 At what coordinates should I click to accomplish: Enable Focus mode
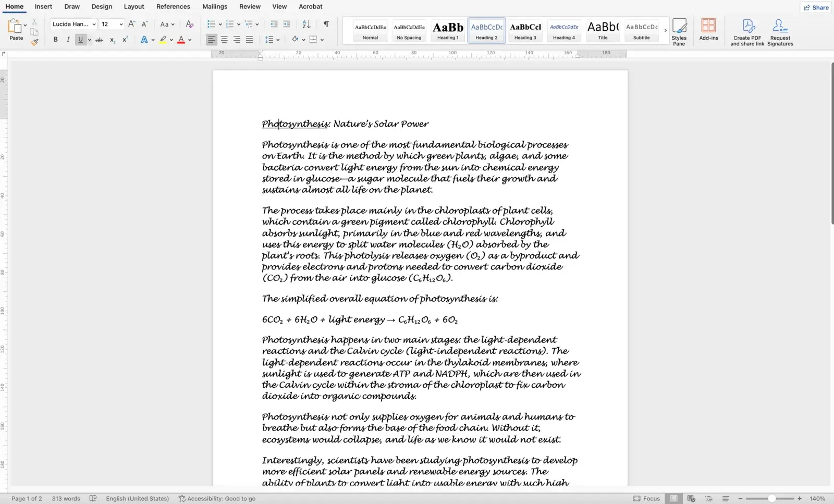click(x=646, y=499)
